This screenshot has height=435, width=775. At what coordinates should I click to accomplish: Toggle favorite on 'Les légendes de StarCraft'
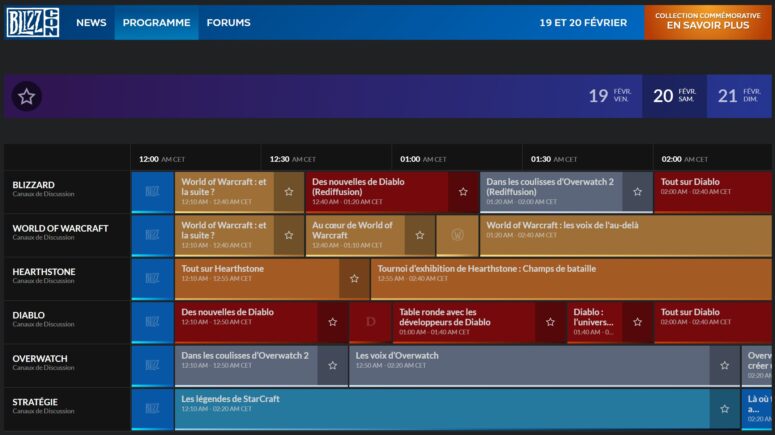pos(725,409)
